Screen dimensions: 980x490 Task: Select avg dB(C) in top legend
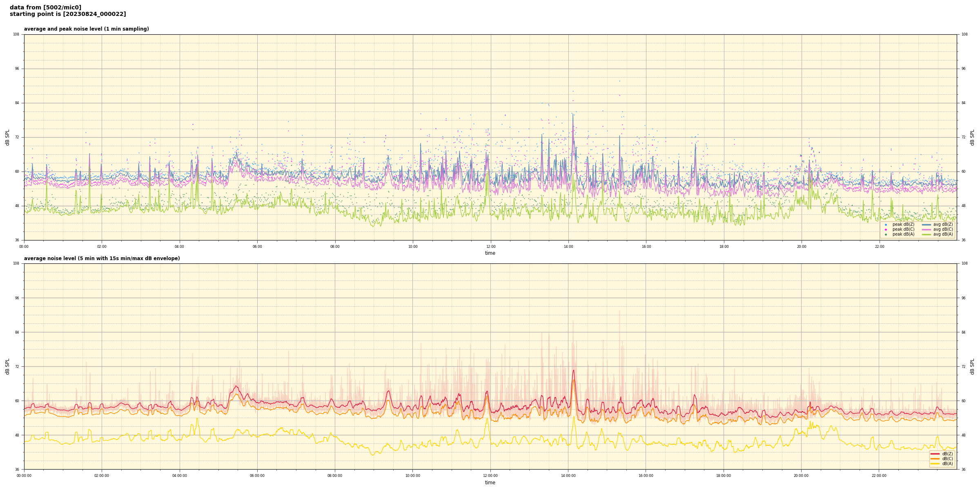tap(926, 229)
